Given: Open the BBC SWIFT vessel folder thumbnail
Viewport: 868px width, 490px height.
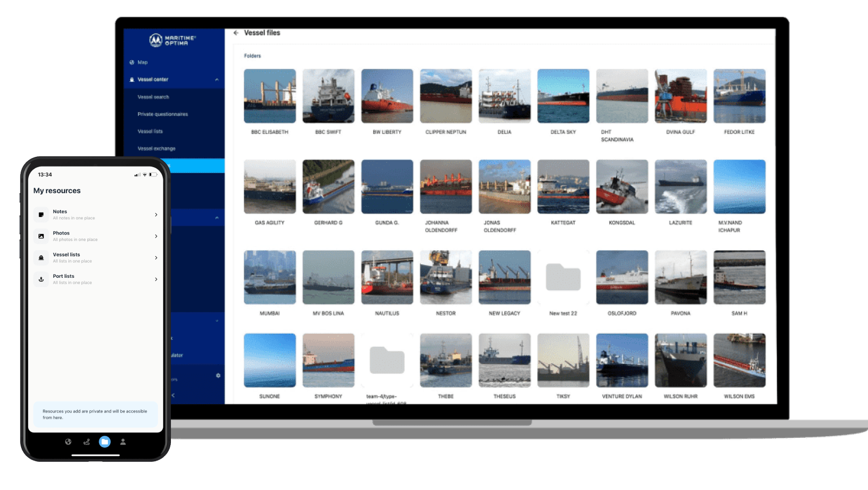Looking at the screenshot, I should [329, 97].
